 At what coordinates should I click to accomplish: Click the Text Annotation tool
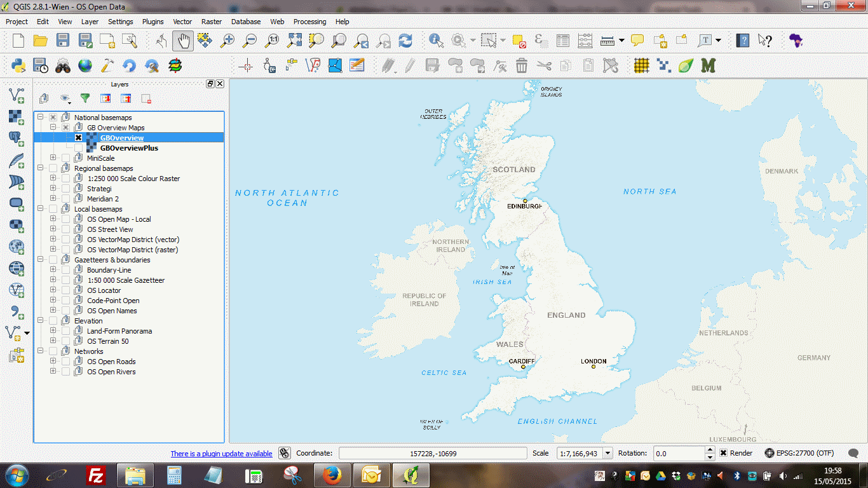[x=705, y=41]
